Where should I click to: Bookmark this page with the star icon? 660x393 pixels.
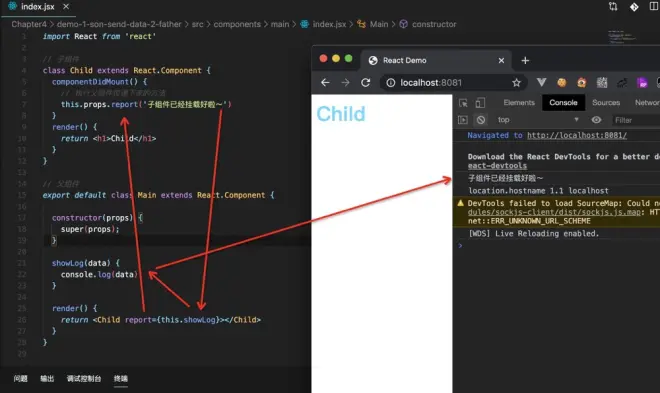516,83
